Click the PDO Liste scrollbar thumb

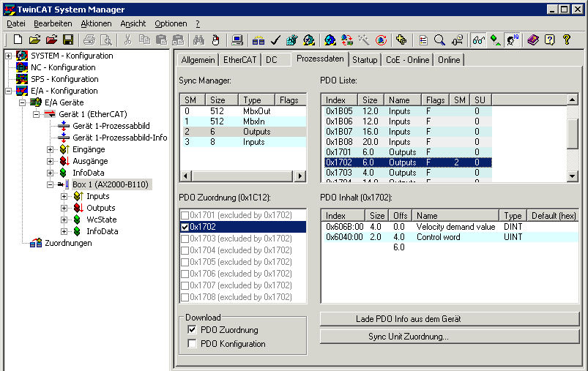click(572, 133)
